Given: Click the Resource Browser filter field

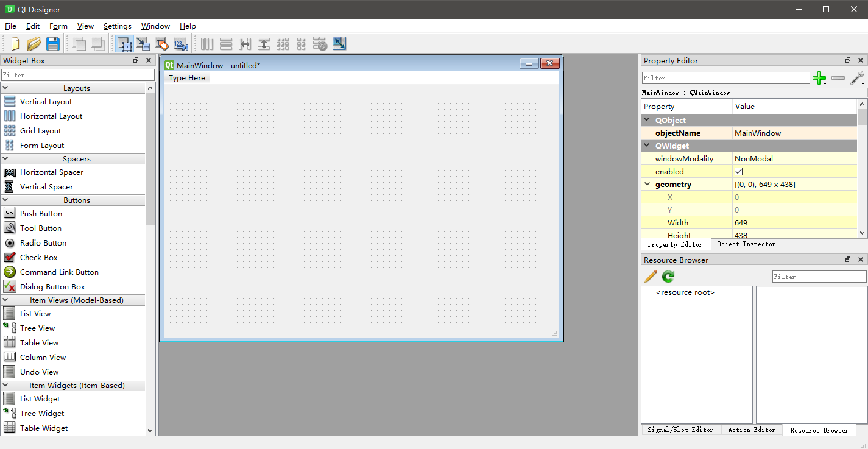Looking at the screenshot, I should coord(819,277).
